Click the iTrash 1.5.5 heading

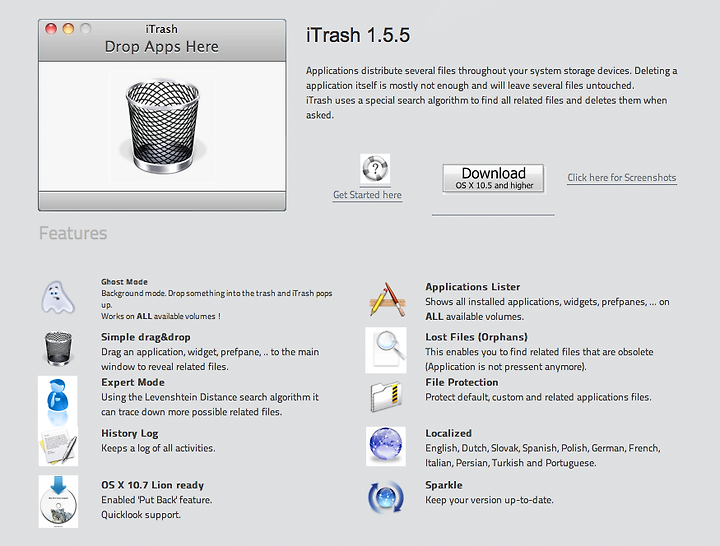click(x=358, y=35)
